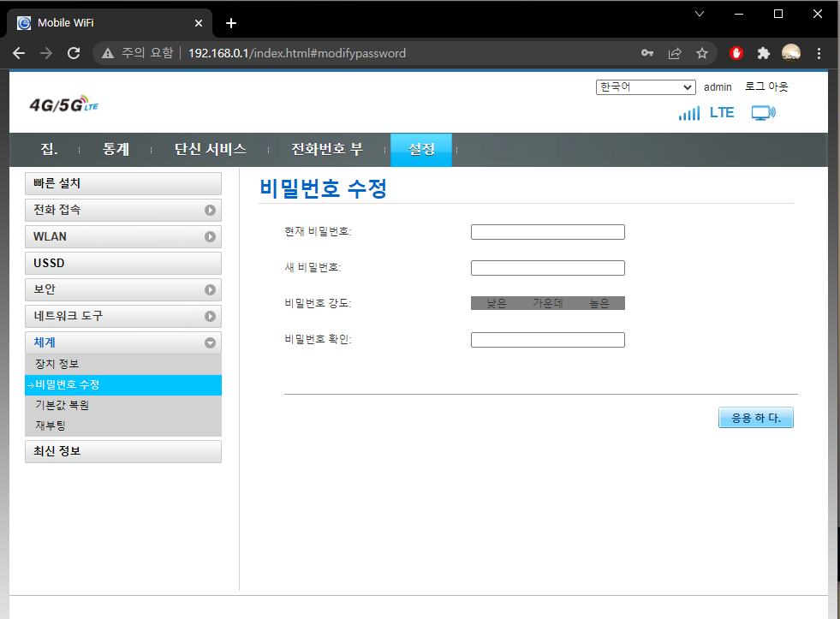The height and width of the screenshot is (619, 840).
Task: Expand the WLAN sidebar section arrow
Action: (210, 236)
